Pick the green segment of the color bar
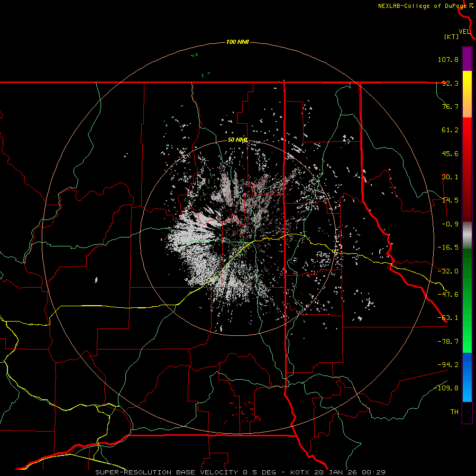This screenshot has width=476, height=476. coord(467,300)
